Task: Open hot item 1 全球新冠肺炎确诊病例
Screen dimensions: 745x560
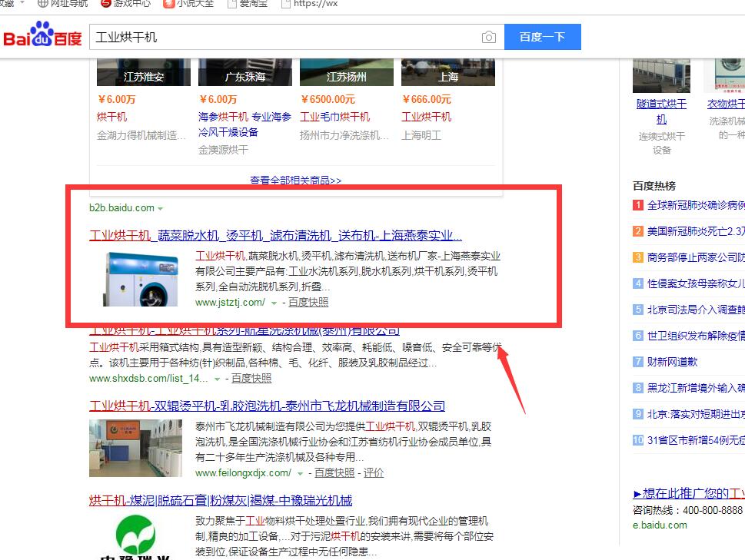Action: click(696, 205)
